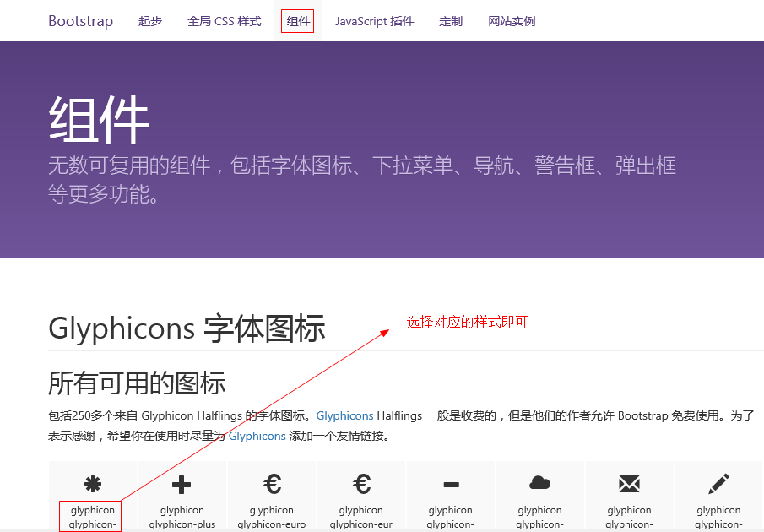
Task: Click the glyphicon-euro icon
Action: point(272,484)
